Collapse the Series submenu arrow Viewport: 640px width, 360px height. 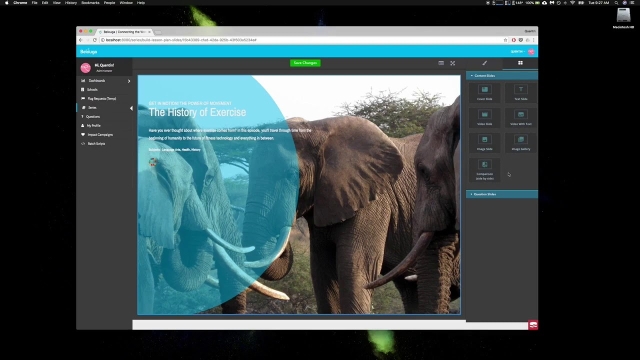pyautogui.click(x=131, y=108)
